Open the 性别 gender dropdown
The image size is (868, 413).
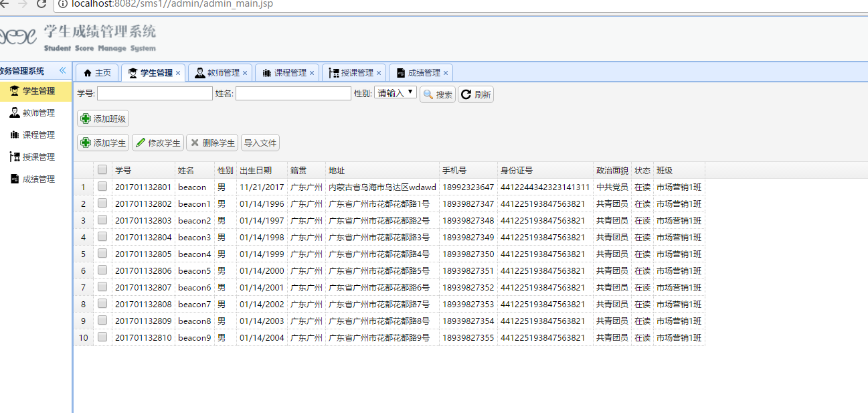396,93
